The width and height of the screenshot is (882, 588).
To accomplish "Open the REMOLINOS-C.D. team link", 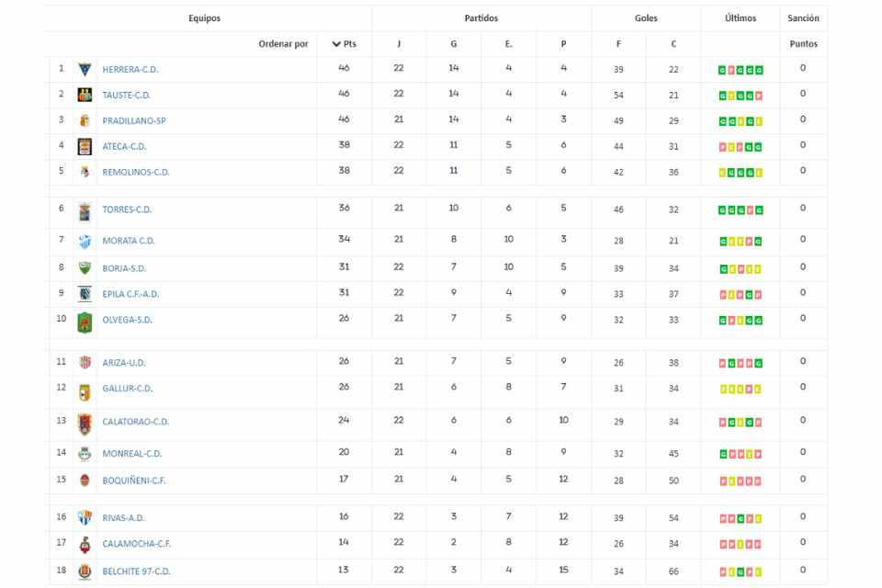I will point(136,172).
